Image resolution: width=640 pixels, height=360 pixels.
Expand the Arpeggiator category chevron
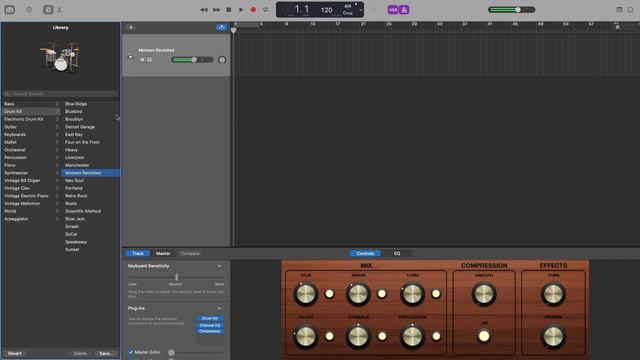[57, 219]
